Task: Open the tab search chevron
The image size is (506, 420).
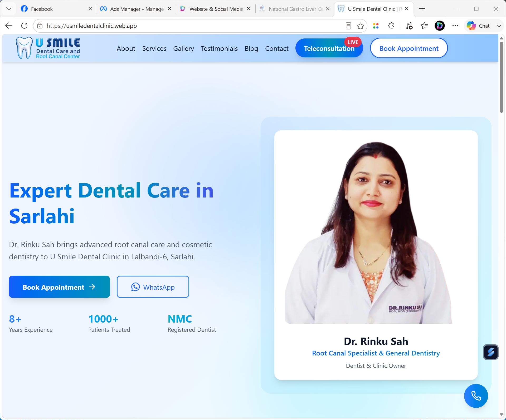Action: 9,9
